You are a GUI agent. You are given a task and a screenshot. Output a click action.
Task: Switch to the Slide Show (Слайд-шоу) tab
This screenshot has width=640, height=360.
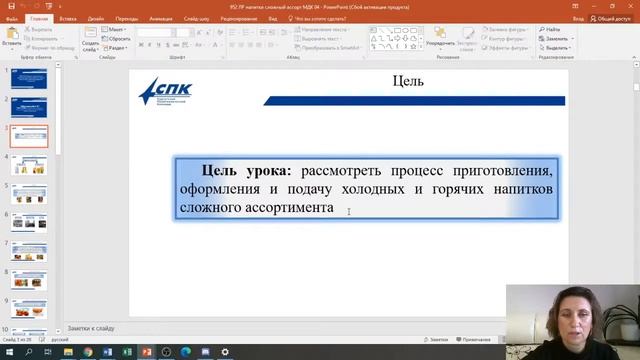tap(196, 19)
